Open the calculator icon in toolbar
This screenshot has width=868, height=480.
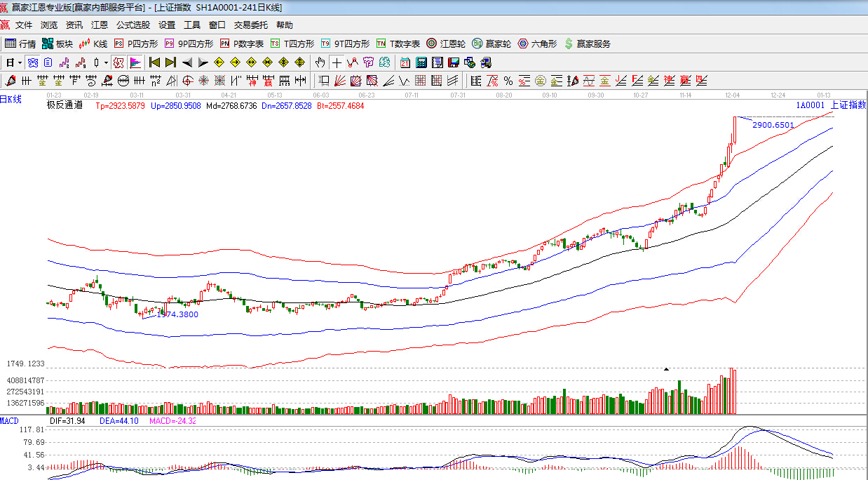[421, 62]
